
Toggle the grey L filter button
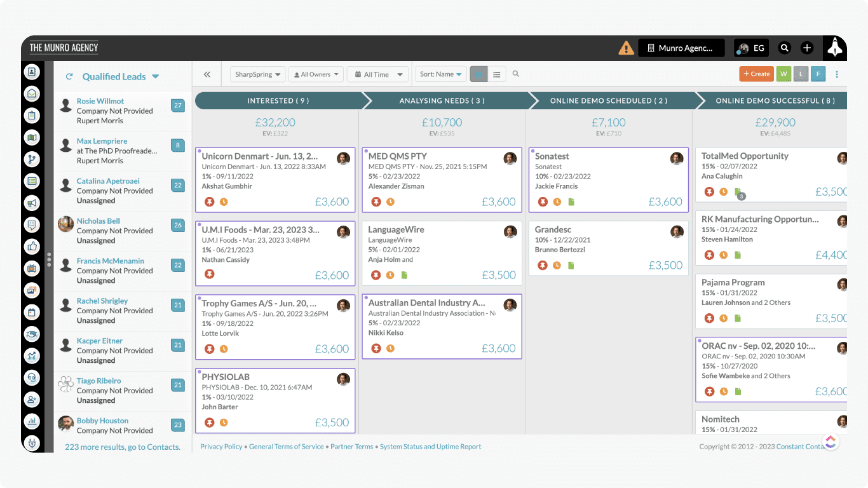pos(801,74)
